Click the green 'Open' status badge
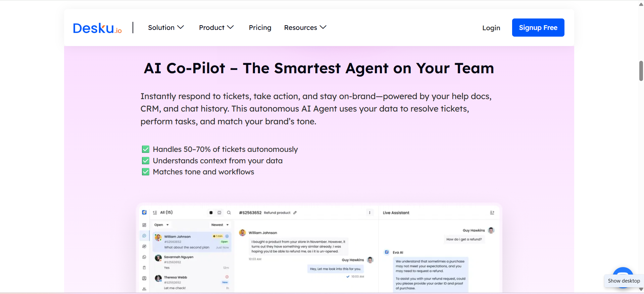Image resolution: width=644 pixels, height=294 pixels. [224, 242]
